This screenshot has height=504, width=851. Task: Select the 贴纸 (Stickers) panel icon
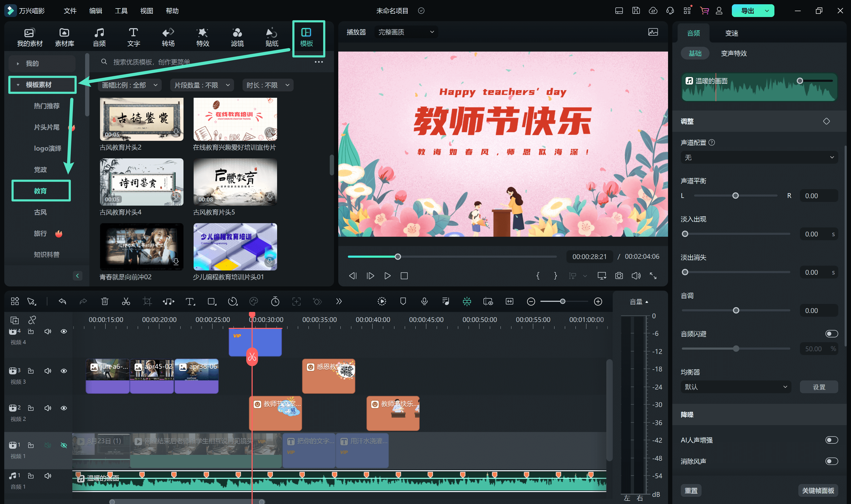271,36
